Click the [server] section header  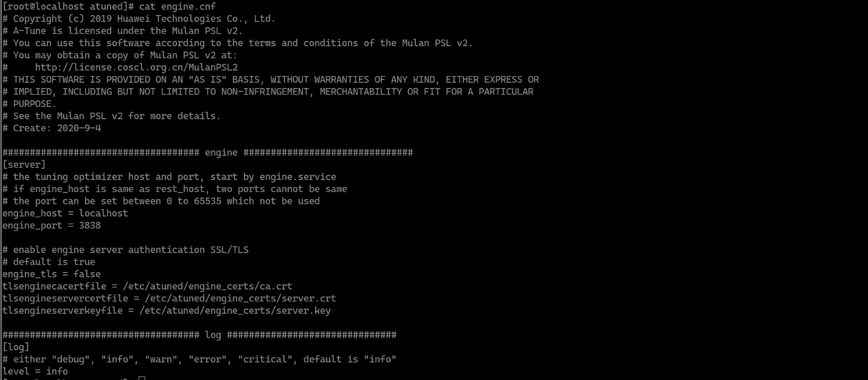24,165
